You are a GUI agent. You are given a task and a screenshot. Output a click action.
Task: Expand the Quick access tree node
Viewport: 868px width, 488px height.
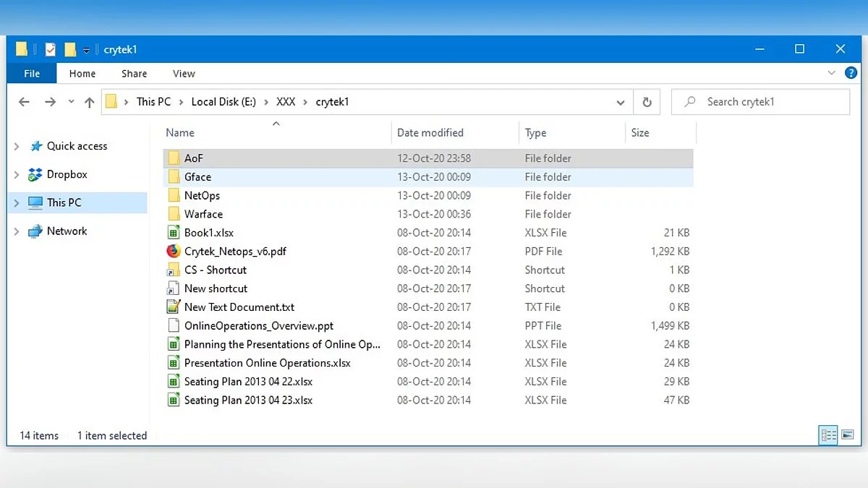[x=17, y=146]
